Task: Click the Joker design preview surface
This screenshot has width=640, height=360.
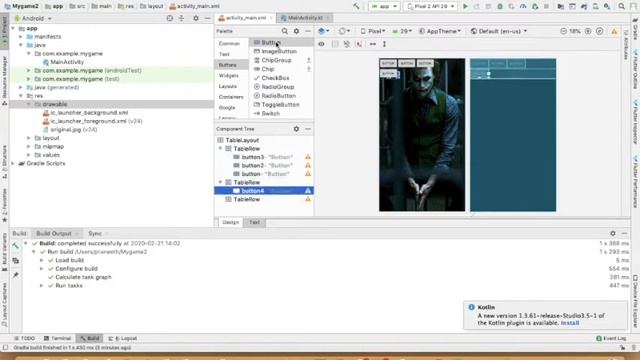Action: pos(422,135)
